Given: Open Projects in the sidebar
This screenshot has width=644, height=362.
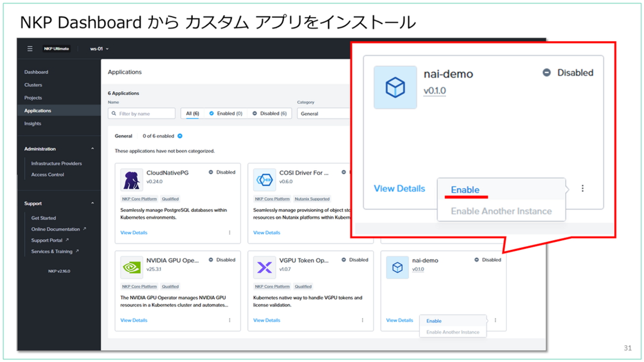Looking at the screenshot, I should point(33,98).
